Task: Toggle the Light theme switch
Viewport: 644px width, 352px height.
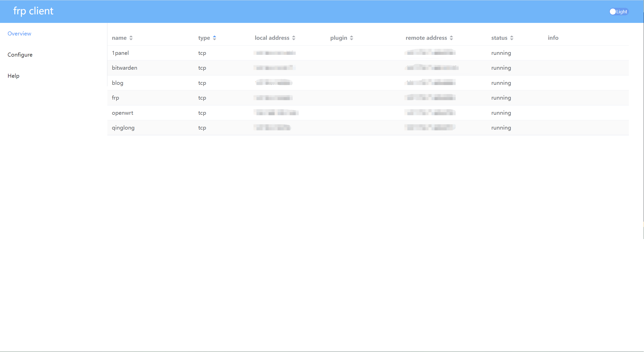Action: coord(619,12)
